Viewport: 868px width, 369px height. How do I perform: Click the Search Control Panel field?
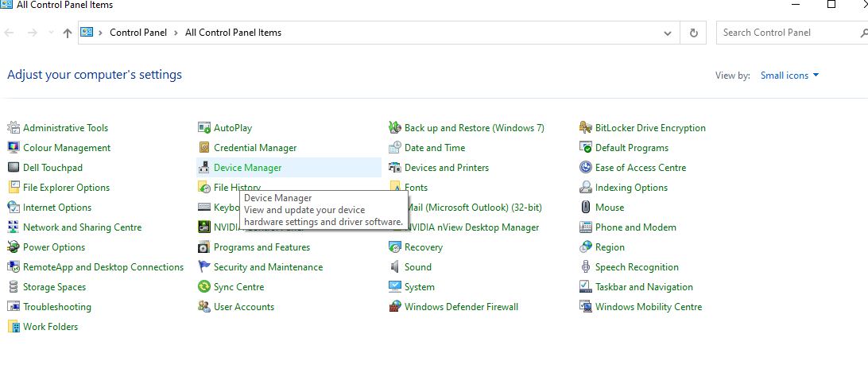(787, 33)
